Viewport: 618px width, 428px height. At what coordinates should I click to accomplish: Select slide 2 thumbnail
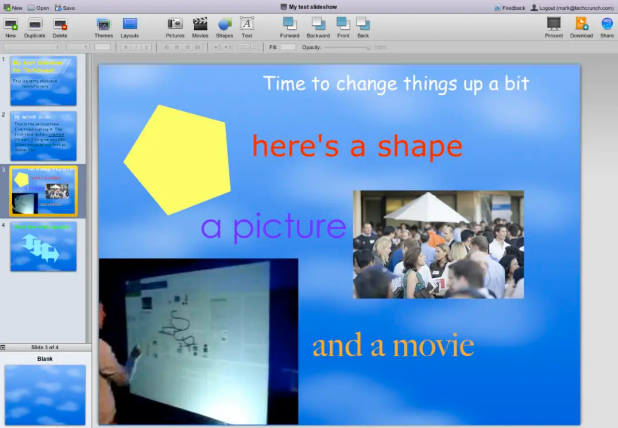(x=43, y=136)
